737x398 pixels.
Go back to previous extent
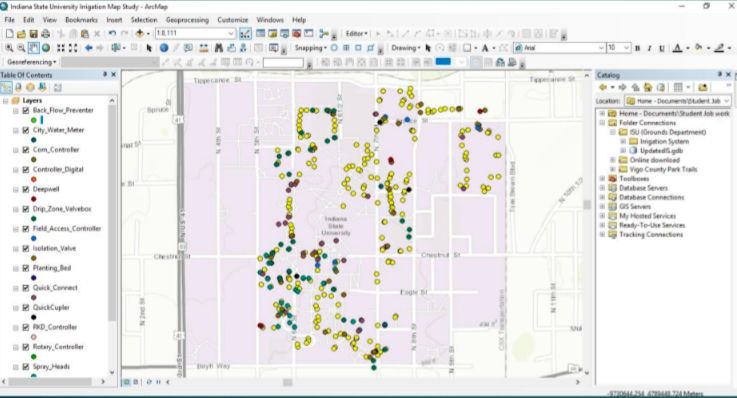88,48
